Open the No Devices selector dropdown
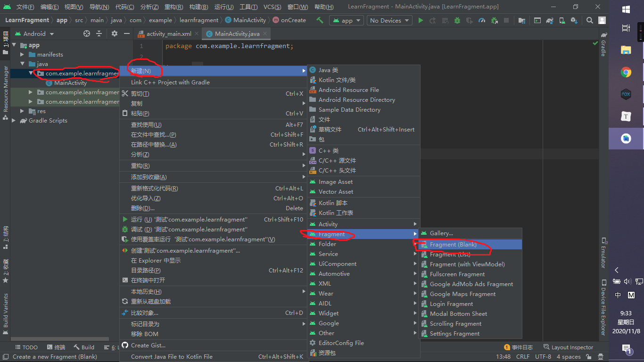The height and width of the screenshot is (362, 644). tap(389, 20)
